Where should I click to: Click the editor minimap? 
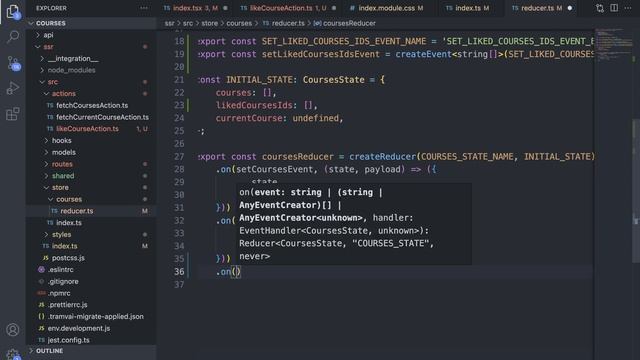[x=612, y=45]
